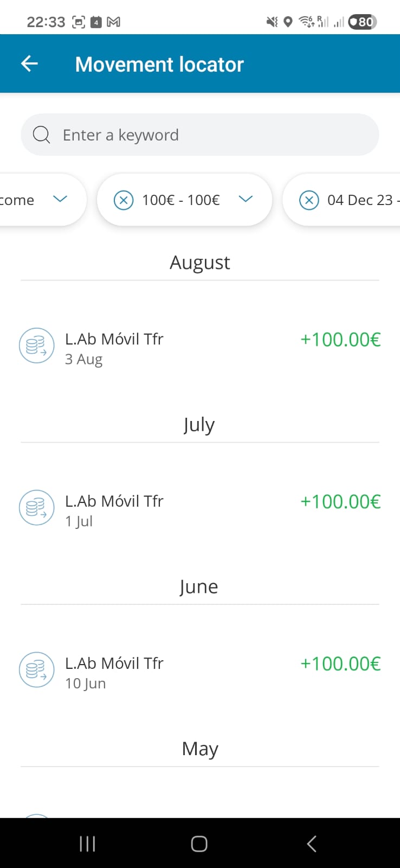Expand the 100€ - 100€ amount dropdown
The image size is (400, 868).
246,200
